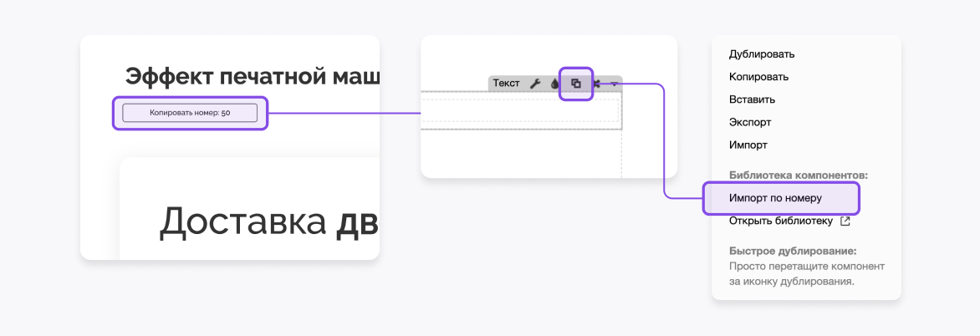
Task: Click the X delete component icon
Action: [597, 84]
